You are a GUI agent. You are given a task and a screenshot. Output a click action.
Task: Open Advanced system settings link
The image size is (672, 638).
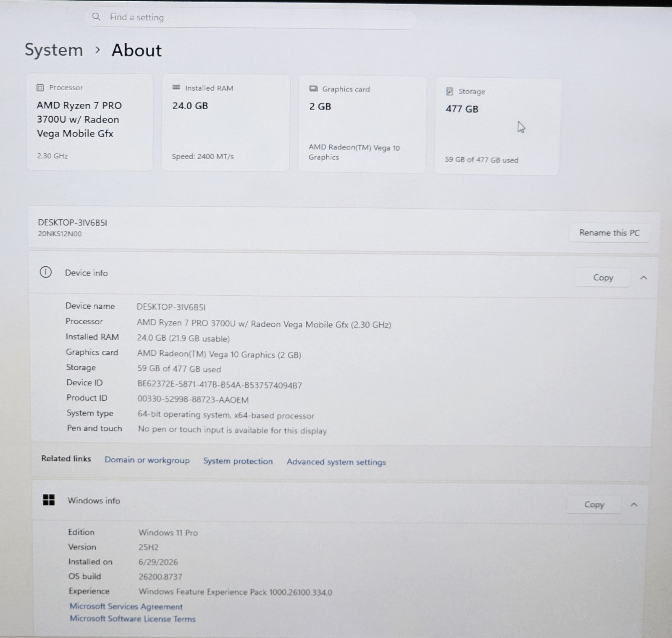tap(336, 462)
